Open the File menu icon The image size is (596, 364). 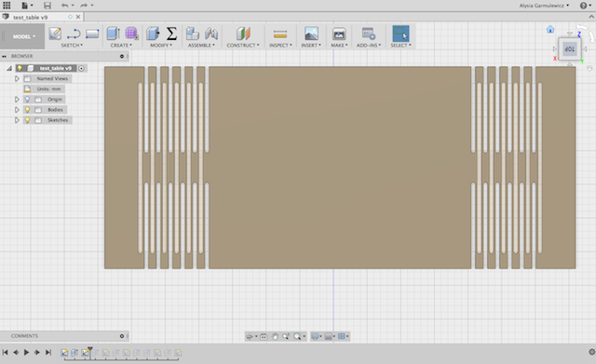click(x=25, y=6)
